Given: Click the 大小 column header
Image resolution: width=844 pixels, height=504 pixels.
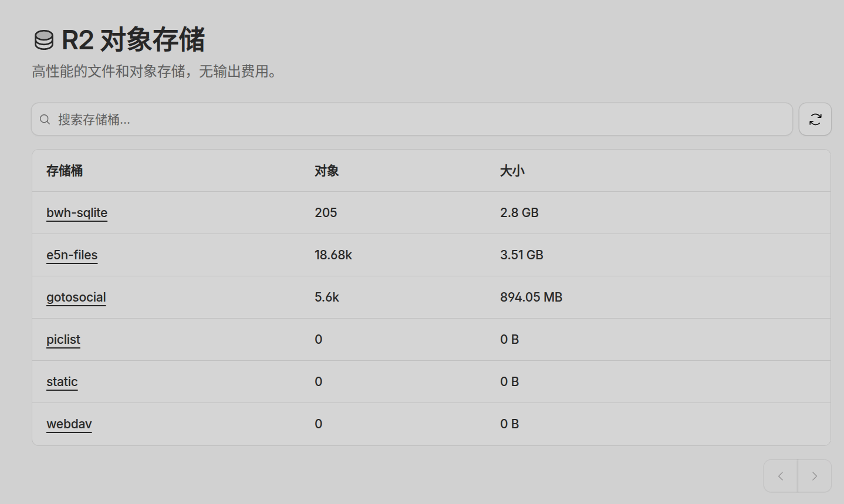Looking at the screenshot, I should [x=512, y=171].
